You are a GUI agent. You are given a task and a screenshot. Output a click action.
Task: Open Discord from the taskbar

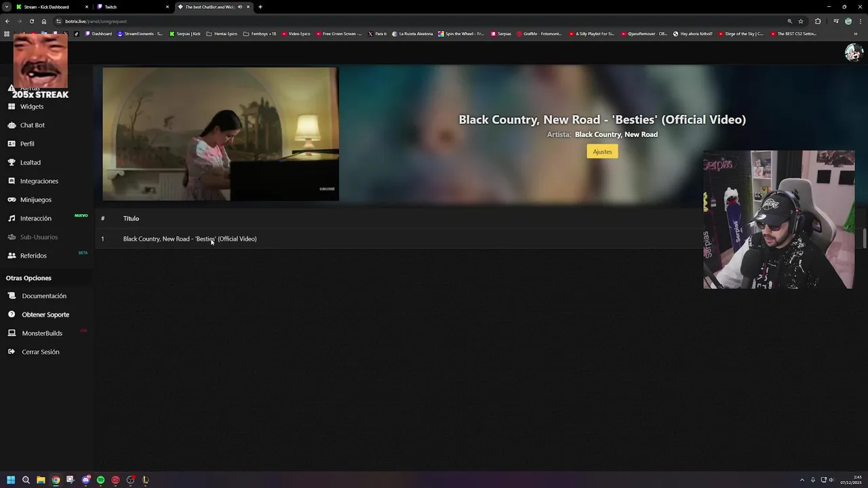click(85, 480)
